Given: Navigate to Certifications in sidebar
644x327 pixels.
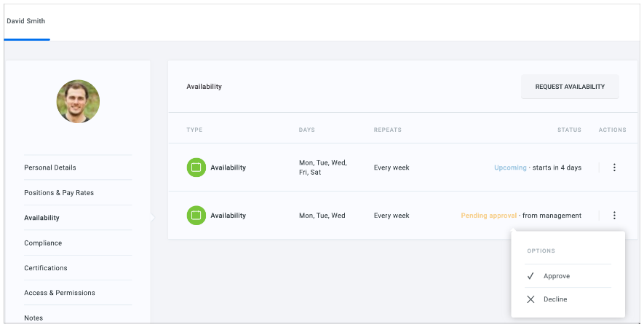Looking at the screenshot, I should pyautogui.click(x=46, y=268).
